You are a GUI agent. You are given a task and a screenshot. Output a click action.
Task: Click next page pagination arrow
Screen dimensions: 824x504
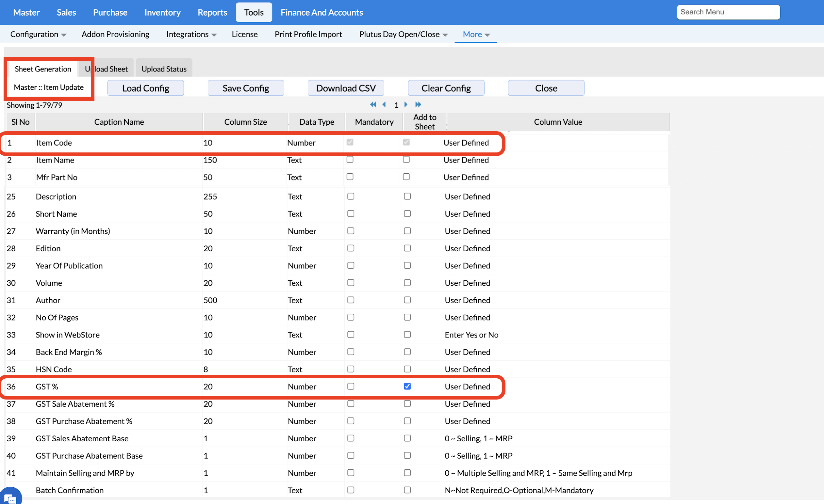tap(406, 104)
